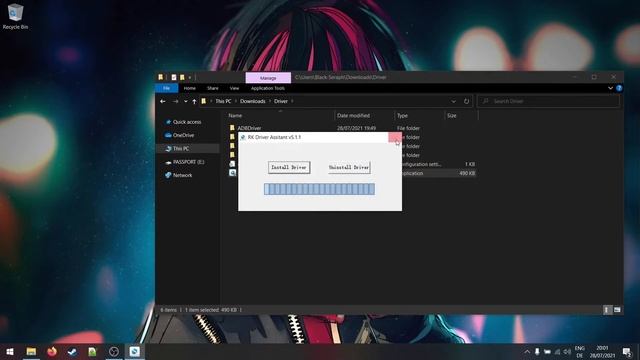Switch to details view layout icon
This screenshot has width=640, height=360.
pos(607,310)
